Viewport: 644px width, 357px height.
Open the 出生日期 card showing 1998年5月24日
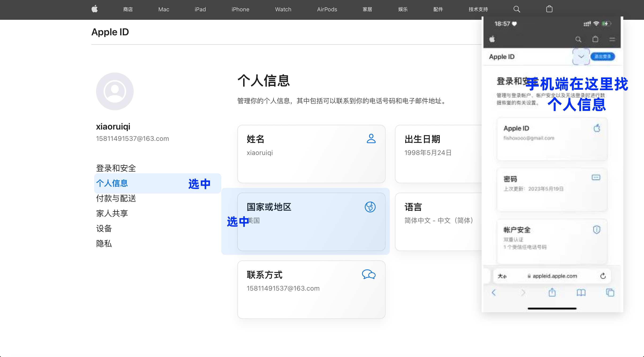coord(439,154)
